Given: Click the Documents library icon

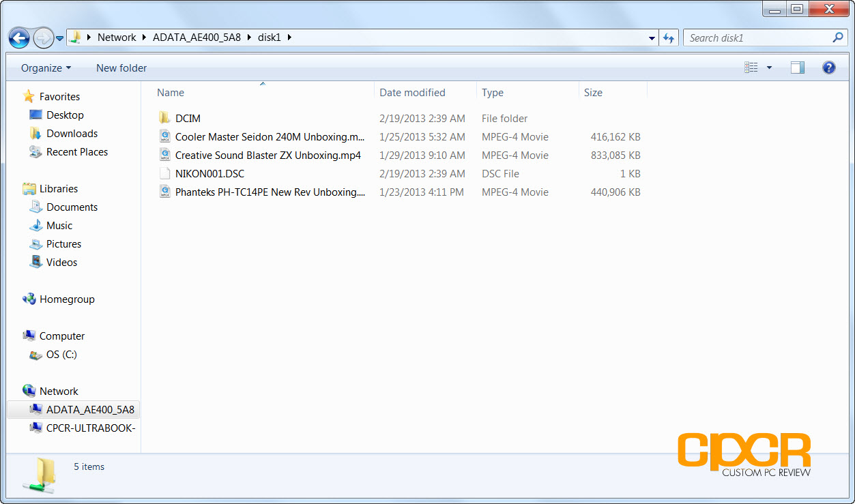Looking at the screenshot, I should click(35, 207).
